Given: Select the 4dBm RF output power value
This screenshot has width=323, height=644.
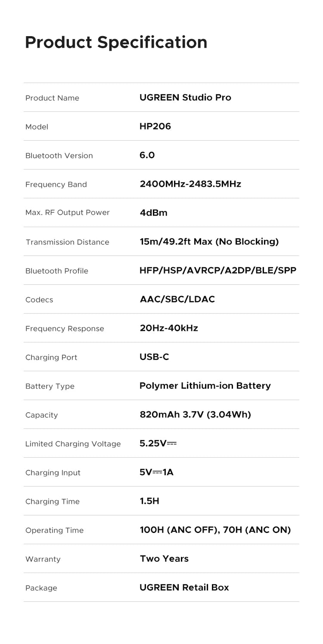Looking at the screenshot, I should 153,213.
